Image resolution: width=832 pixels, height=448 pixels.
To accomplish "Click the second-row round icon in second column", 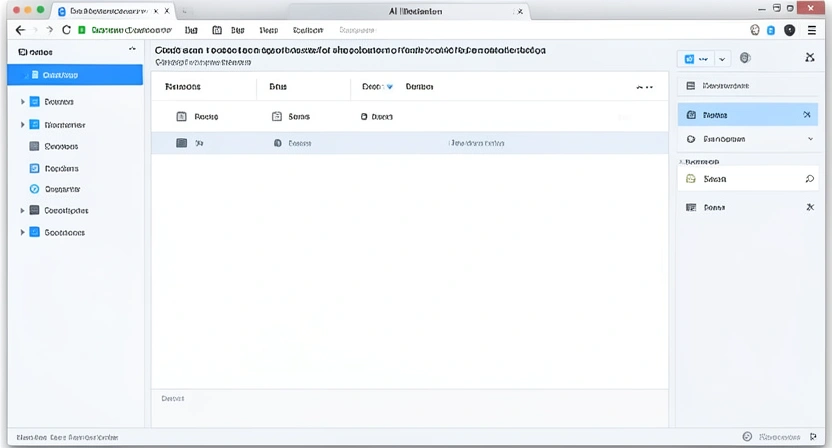I will [278, 143].
